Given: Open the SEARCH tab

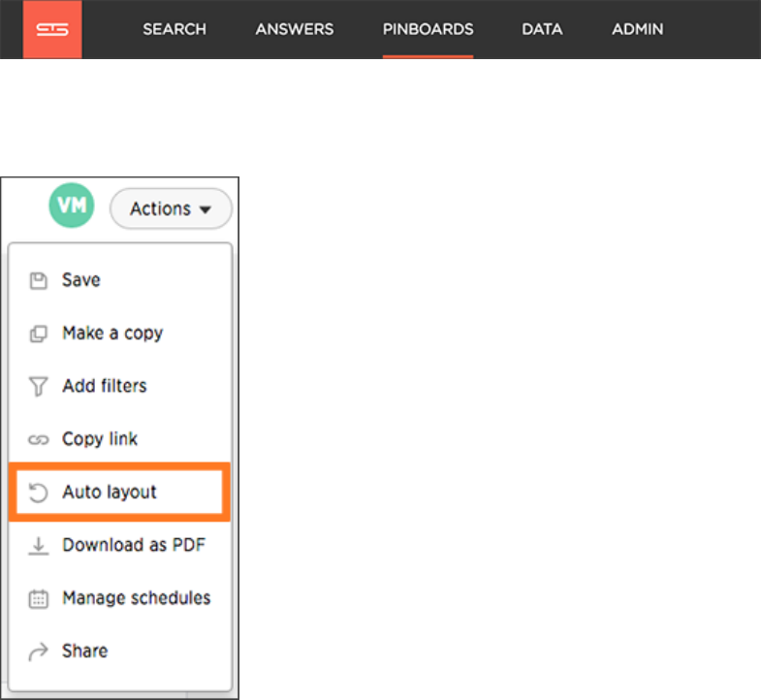Looking at the screenshot, I should click(x=174, y=29).
